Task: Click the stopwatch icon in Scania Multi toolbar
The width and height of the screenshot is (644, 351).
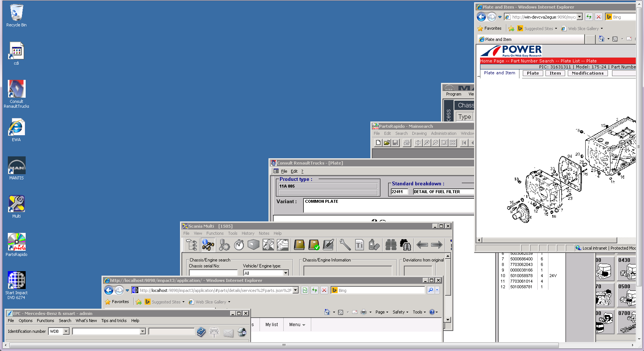Action: point(239,245)
